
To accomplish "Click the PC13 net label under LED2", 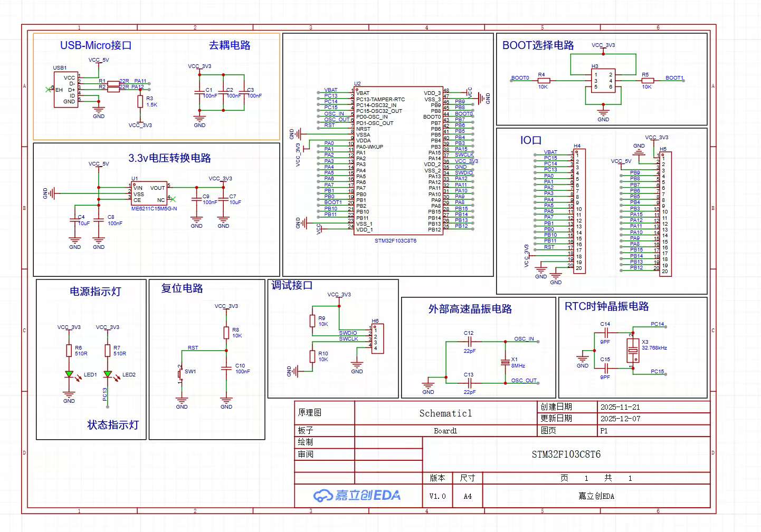I will click(x=105, y=394).
